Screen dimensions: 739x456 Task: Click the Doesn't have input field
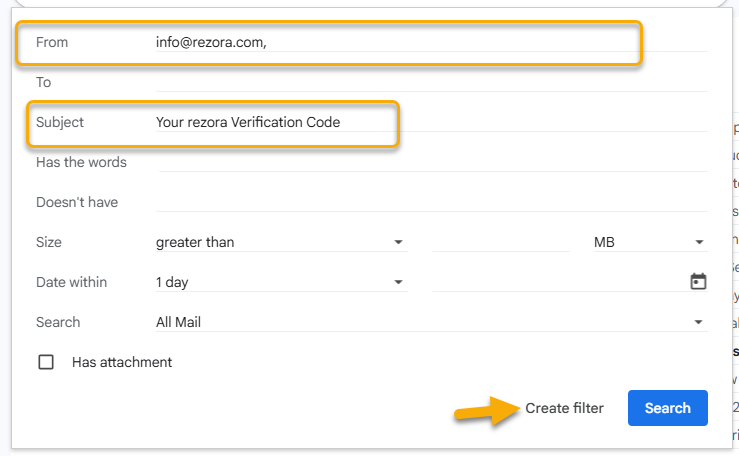point(431,202)
